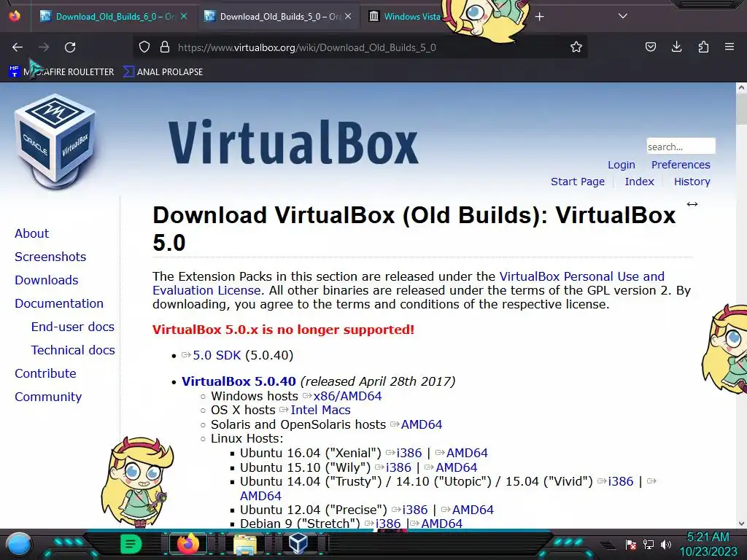
Task: Download Ubuntu 15.10 Wily AMD64 build
Action: (457, 467)
